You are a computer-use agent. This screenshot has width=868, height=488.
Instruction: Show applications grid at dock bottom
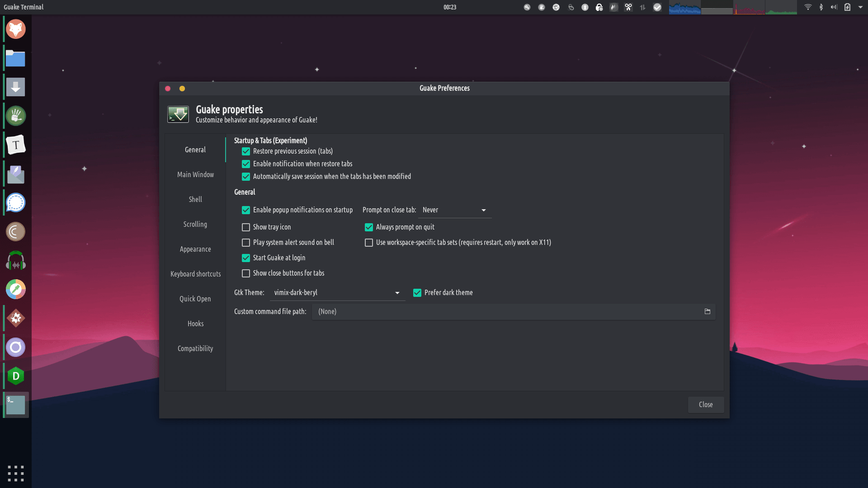pos(16,474)
